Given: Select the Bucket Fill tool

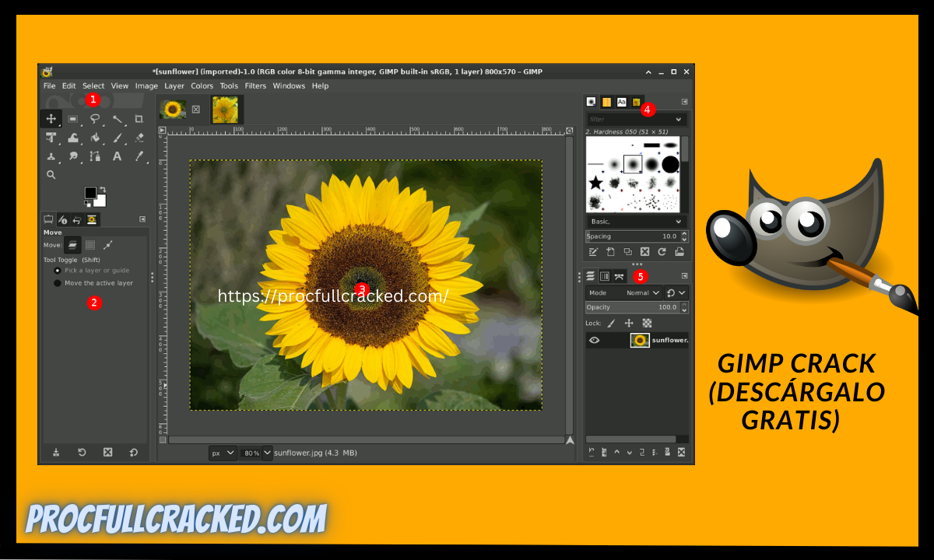Looking at the screenshot, I should pos(95,138).
